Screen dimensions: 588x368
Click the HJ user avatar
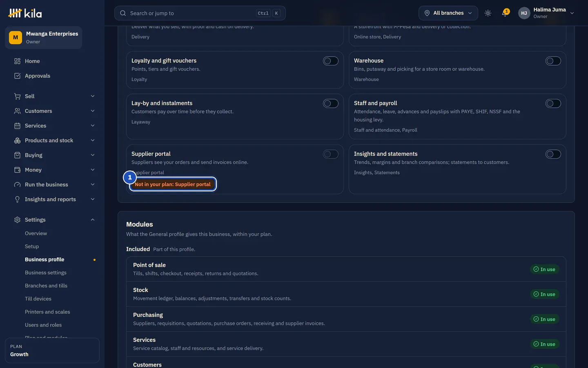pos(524,13)
